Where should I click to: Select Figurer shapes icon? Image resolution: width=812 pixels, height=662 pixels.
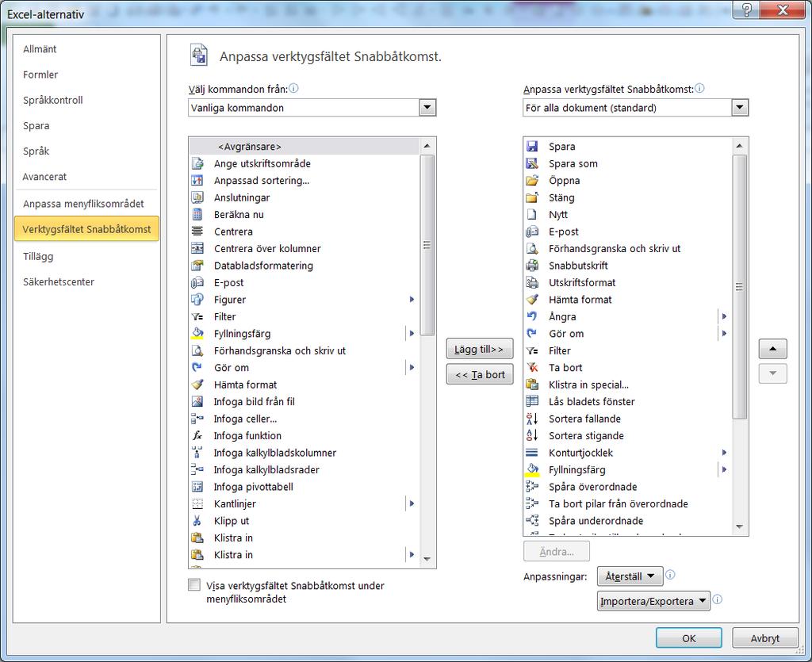[197, 300]
